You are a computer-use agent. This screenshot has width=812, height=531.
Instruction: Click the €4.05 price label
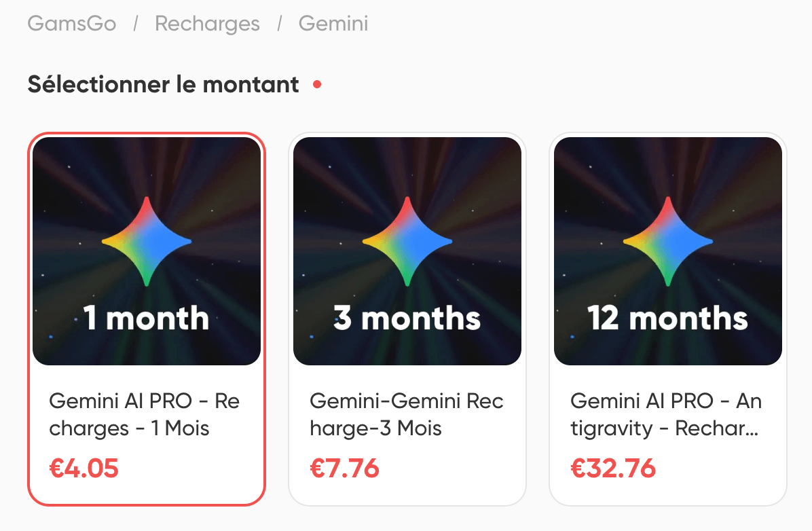[84, 469]
